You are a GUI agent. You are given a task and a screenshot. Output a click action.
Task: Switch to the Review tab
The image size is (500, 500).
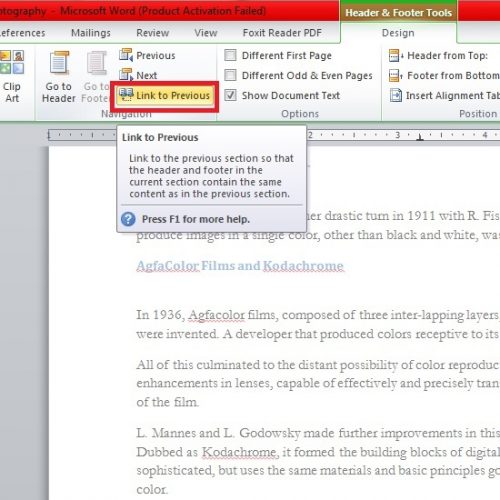coord(153,33)
